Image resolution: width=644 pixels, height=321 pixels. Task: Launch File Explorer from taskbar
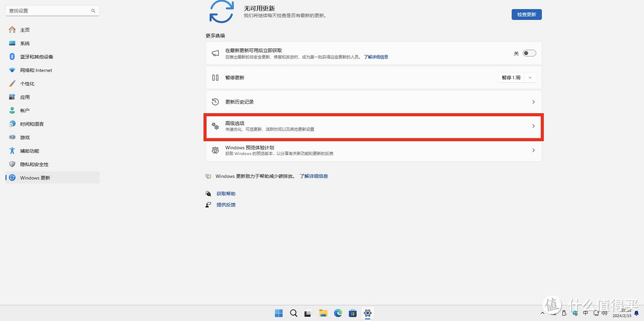click(323, 314)
